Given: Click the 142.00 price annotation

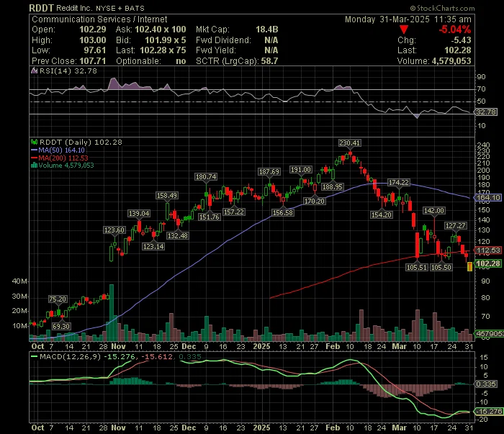Looking at the screenshot, I should (433, 210).
